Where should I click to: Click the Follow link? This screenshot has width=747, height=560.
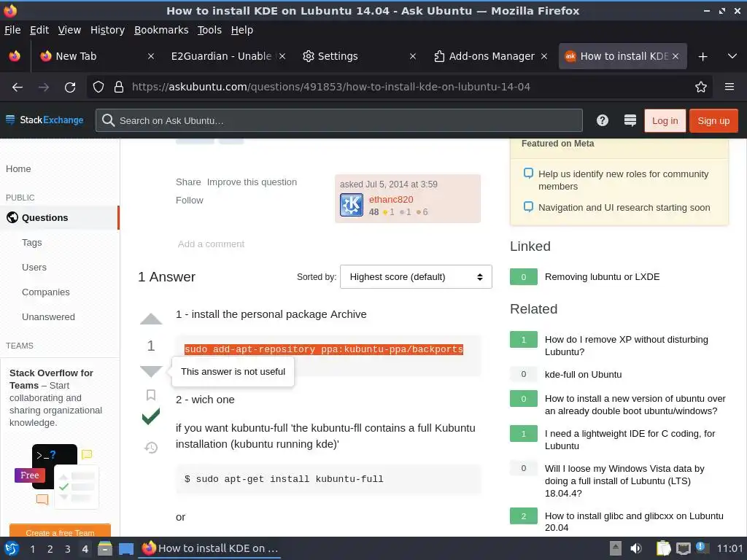tap(189, 200)
